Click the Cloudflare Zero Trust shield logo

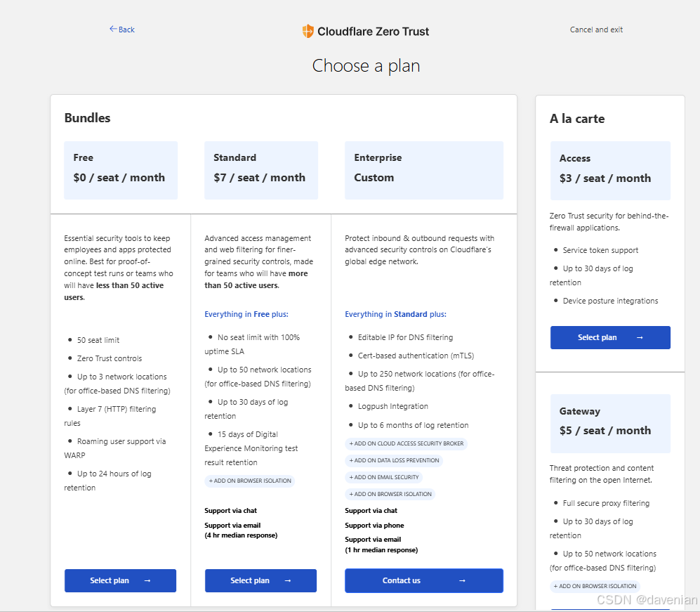pos(308,32)
